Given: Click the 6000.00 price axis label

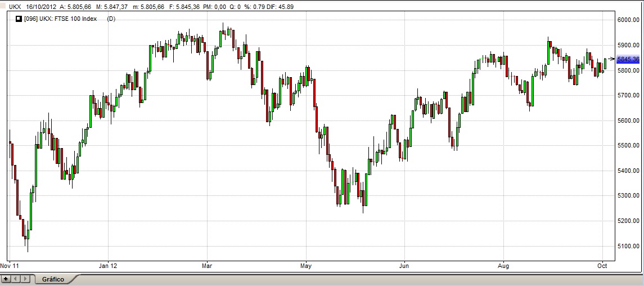Looking at the screenshot, I should [629, 20].
